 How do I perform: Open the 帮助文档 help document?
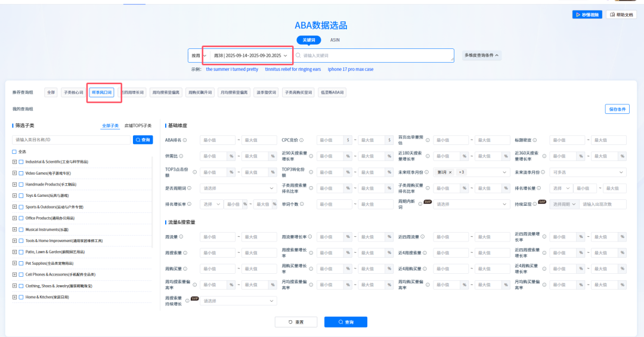(621, 15)
